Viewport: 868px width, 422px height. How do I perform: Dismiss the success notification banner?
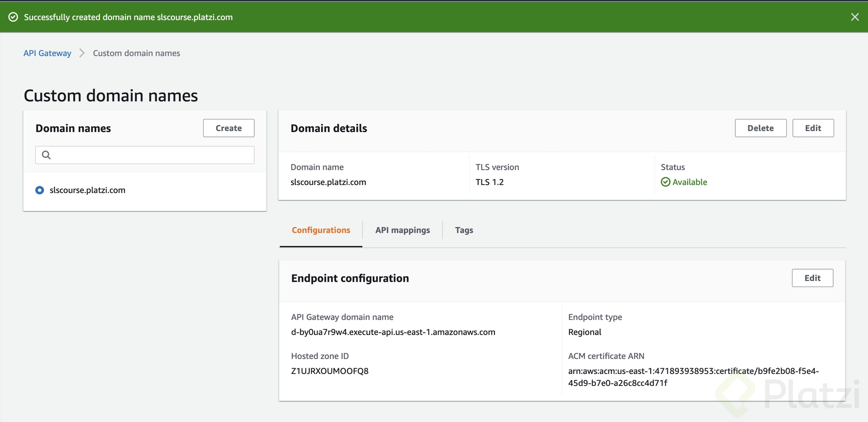855,17
